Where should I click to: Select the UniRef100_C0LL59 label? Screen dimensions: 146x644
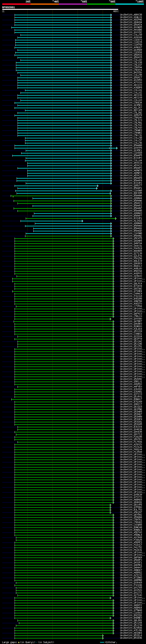coord(131,35)
